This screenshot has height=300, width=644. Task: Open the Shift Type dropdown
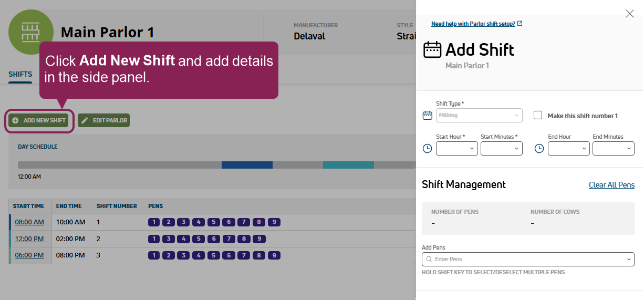(x=479, y=116)
